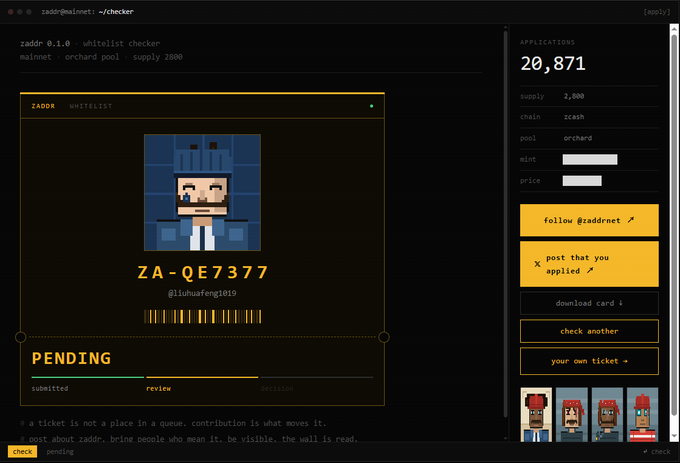This screenshot has height=463, width=680.
Task: Click the yellow check button in footer
Action: point(23,452)
